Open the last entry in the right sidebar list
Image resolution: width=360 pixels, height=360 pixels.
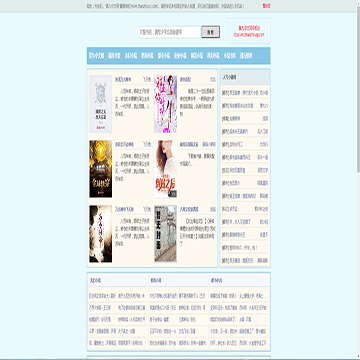[x=245, y=261]
